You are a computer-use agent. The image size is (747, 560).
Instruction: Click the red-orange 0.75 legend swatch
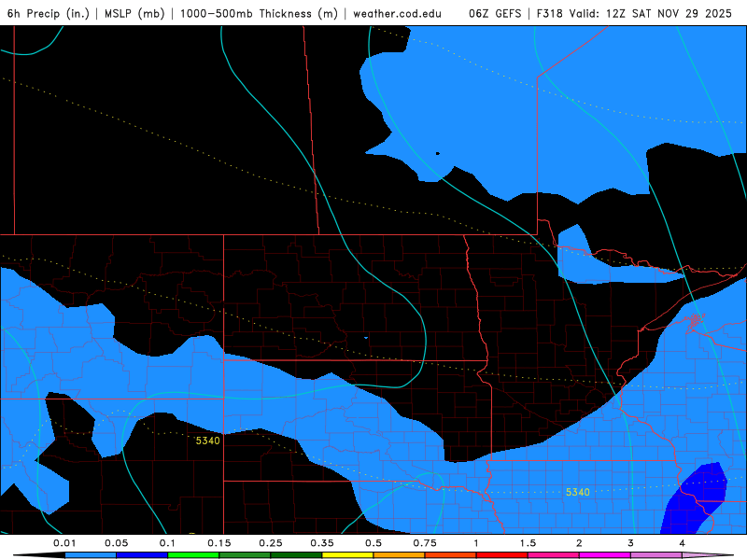tap(451, 555)
